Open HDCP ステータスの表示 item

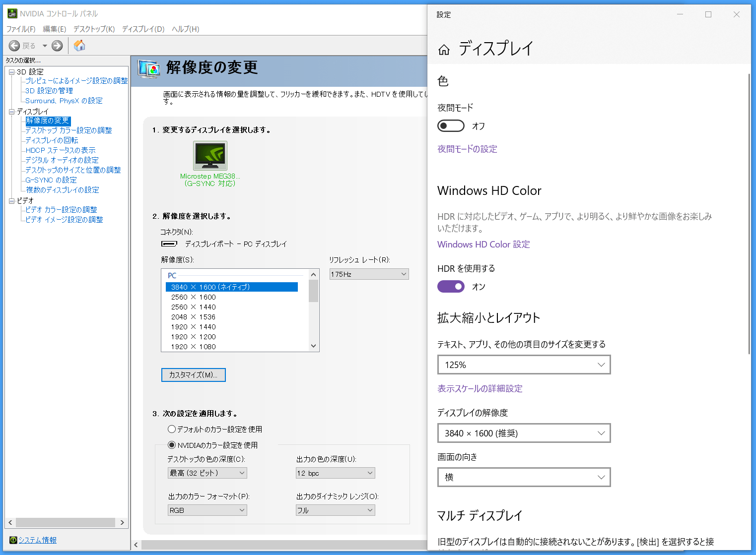click(x=61, y=150)
